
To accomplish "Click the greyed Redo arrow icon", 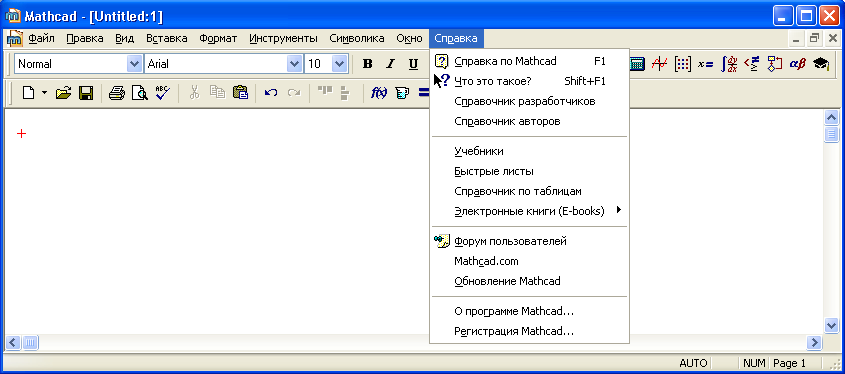I will pos(294,93).
